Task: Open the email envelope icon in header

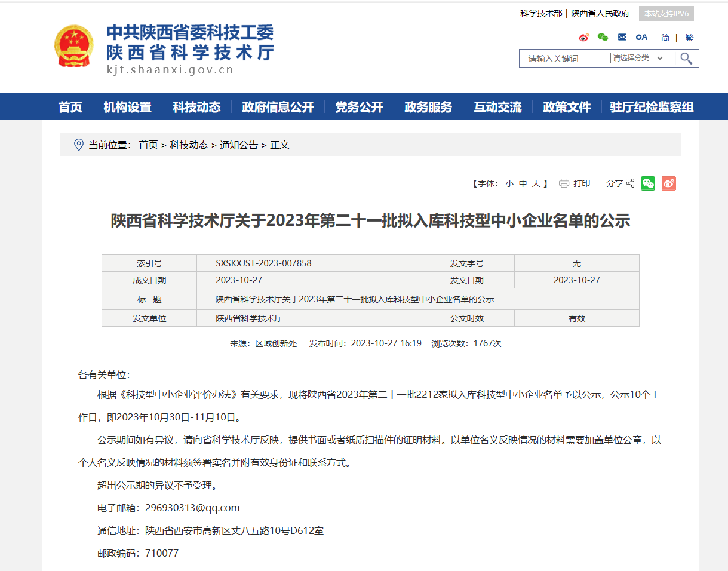Action: pos(622,37)
